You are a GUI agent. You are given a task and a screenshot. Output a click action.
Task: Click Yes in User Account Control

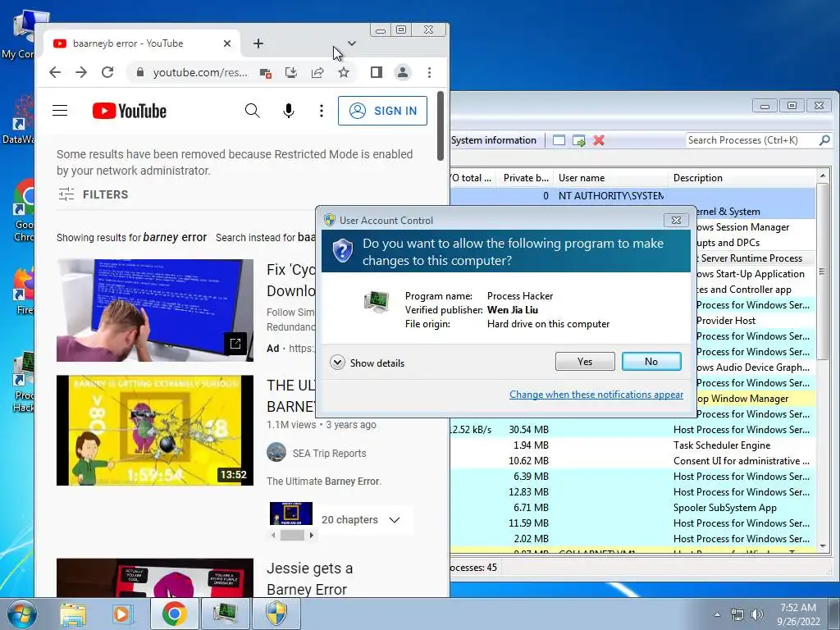(585, 362)
